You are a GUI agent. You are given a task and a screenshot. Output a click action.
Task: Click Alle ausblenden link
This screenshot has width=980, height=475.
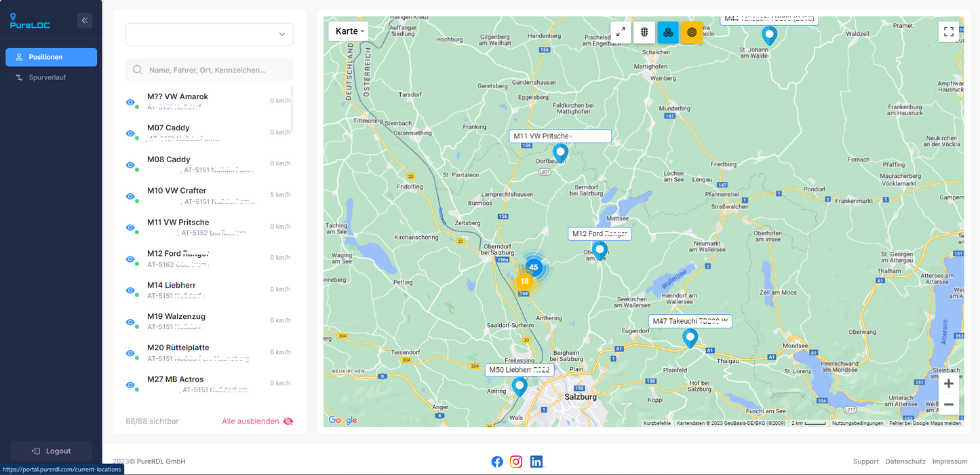[257, 421]
